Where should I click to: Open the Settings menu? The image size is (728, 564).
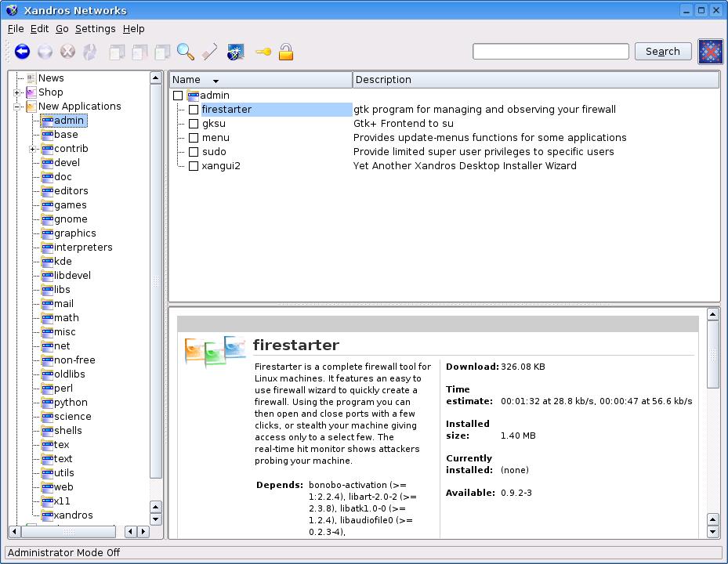[95, 29]
